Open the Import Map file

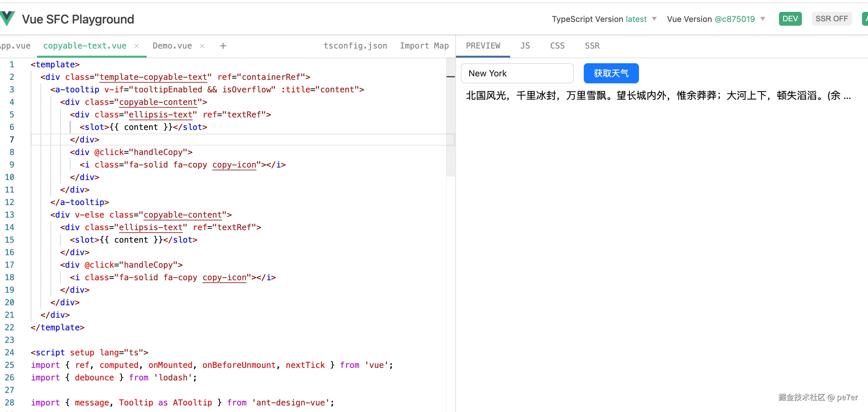click(x=424, y=46)
